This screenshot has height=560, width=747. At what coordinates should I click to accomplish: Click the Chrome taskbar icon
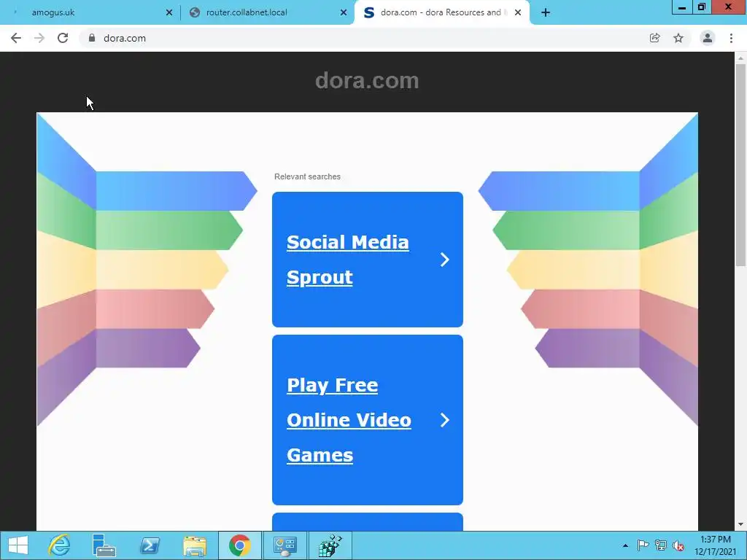tap(239, 545)
